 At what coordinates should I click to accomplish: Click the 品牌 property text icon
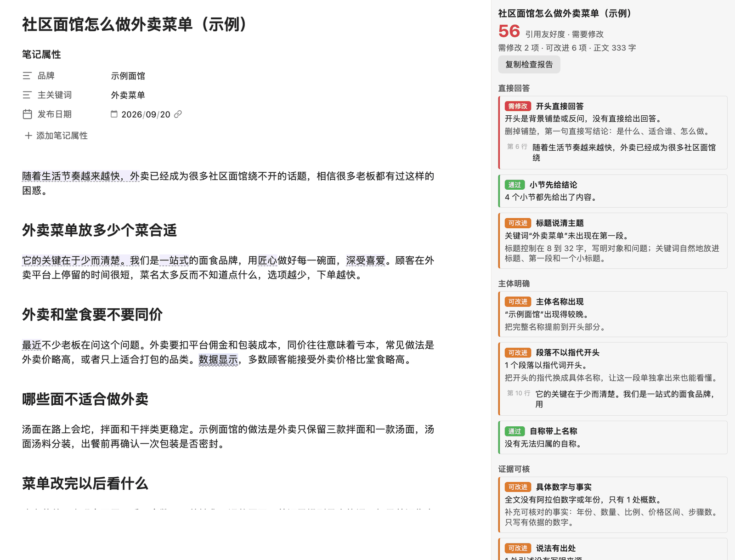[27, 76]
